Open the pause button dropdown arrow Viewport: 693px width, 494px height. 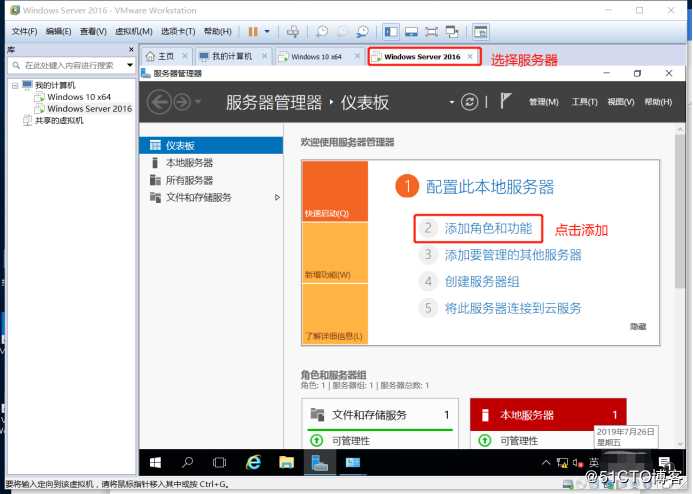coord(267,31)
